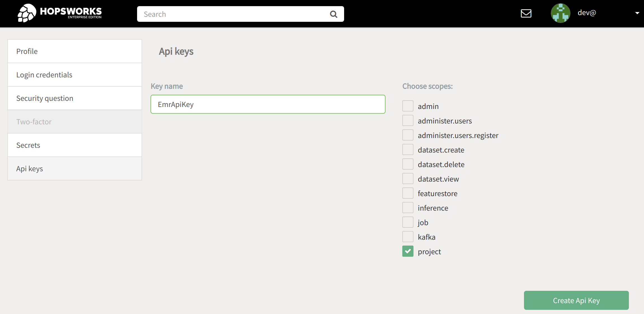Uncheck the project scope
Screen dimensions: 644x314
point(408,251)
